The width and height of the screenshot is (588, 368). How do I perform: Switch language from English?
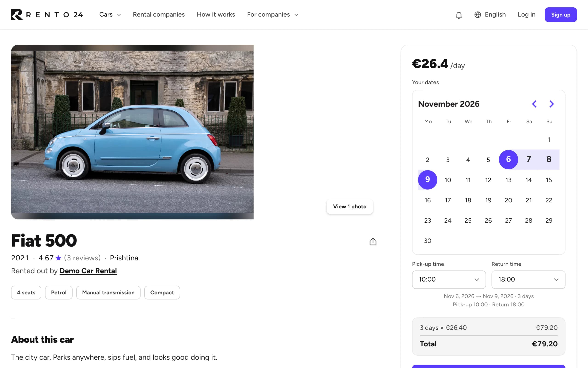[495, 14]
